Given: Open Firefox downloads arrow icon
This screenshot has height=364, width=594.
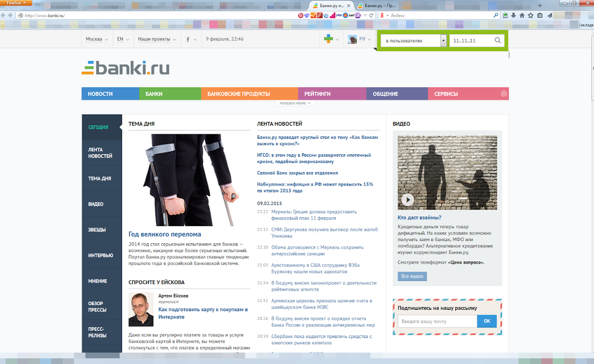Looking at the screenshot, I should point(513,15).
